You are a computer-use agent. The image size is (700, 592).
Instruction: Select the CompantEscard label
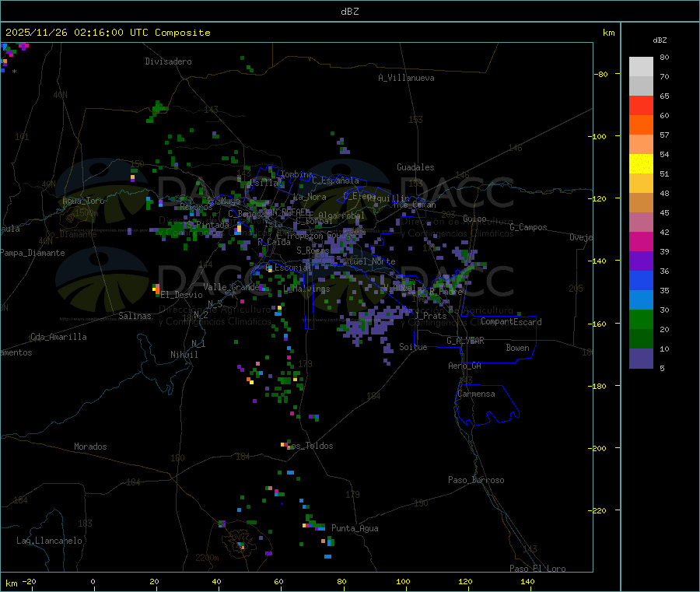point(511,322)
